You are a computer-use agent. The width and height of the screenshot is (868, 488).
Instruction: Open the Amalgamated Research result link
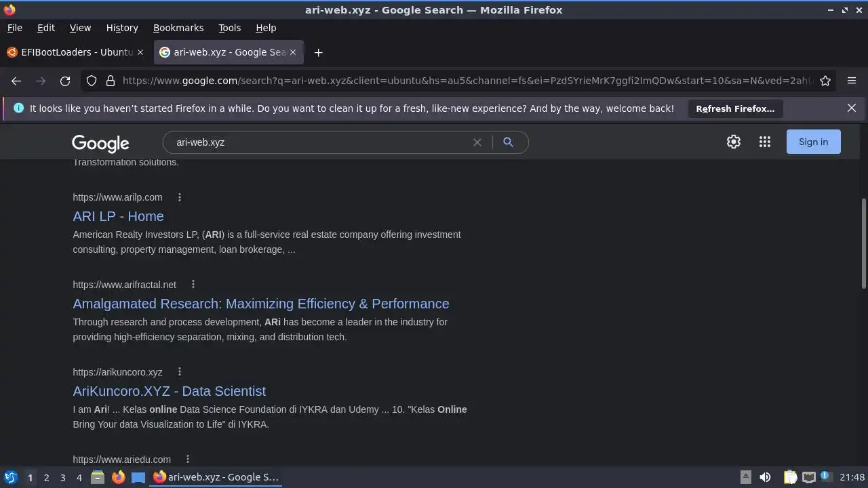(x=261, y=304)
